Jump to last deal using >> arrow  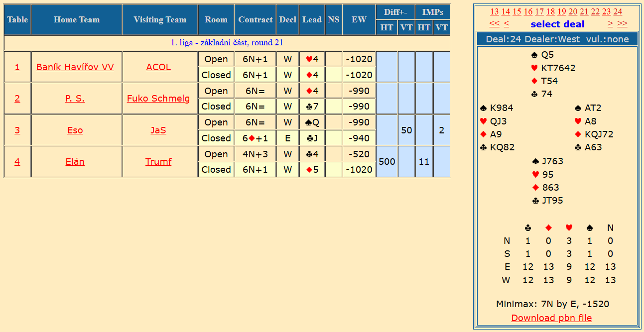pos(623,24)
